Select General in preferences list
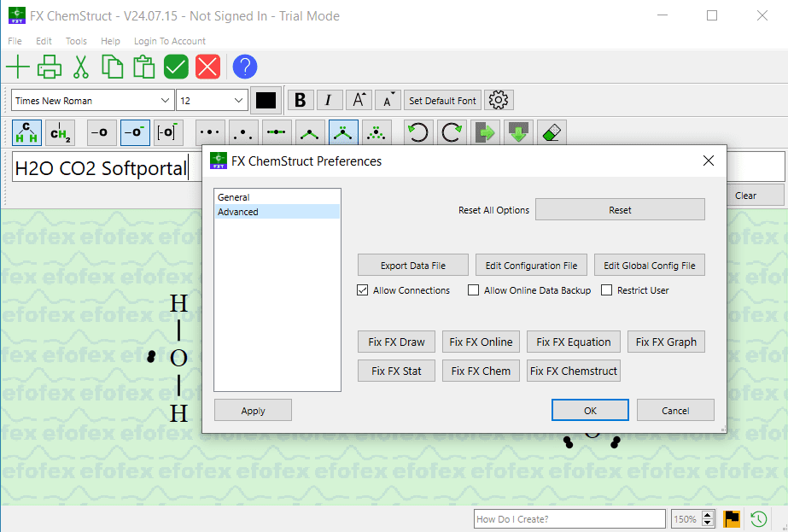Screen dimensions: 788x532 click(277, 197)
